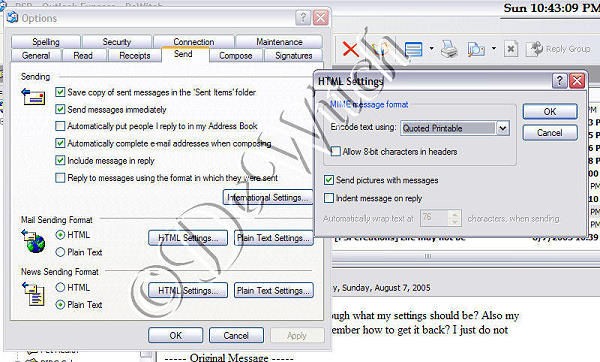
Task: Click the Reply Group toolbar icon
Action: (x=559, y=49)
